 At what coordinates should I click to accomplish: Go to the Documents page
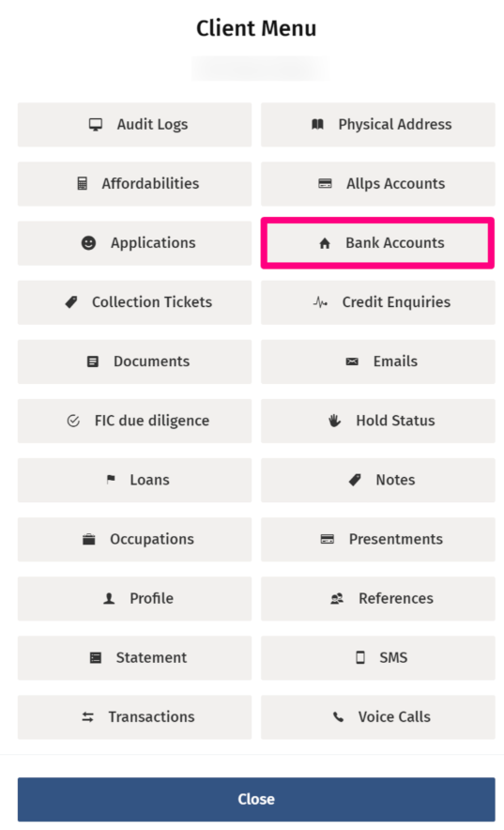[x=135, y=361]
